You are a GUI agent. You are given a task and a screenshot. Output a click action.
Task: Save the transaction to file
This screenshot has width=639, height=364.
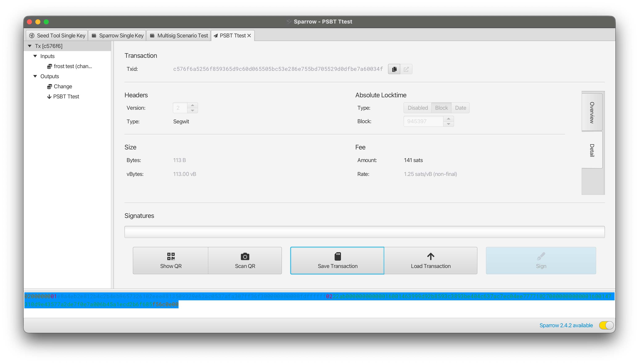click(337, 261)
